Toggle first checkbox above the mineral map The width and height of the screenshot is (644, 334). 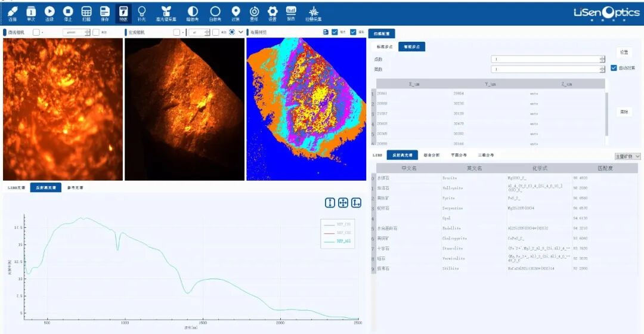[335, 32]
